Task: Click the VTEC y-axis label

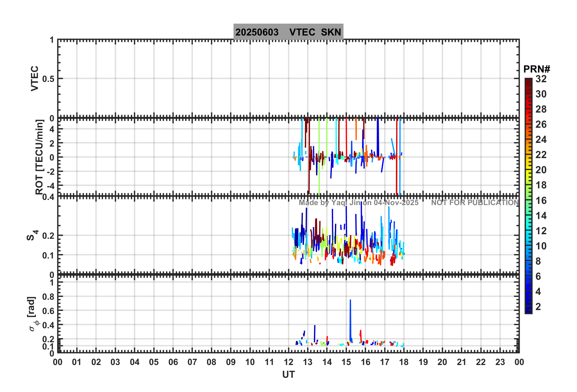Action: (x=35, y=78)
